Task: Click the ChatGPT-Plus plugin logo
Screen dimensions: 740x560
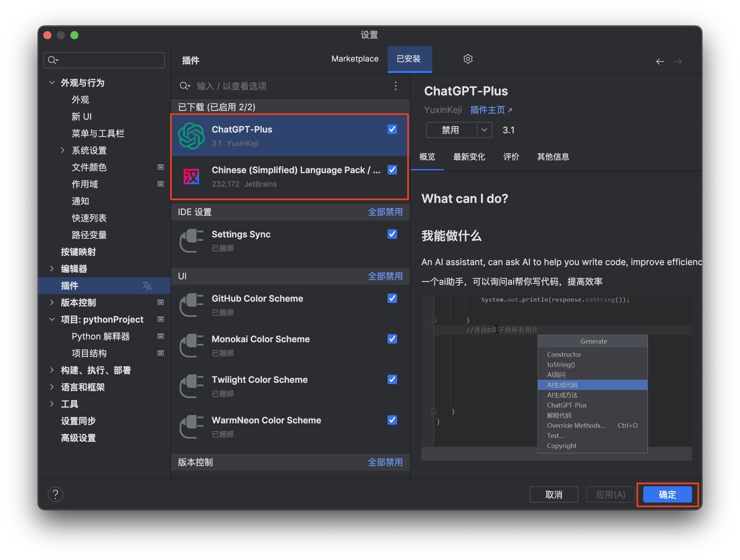Action: click(x=191, y=136)
